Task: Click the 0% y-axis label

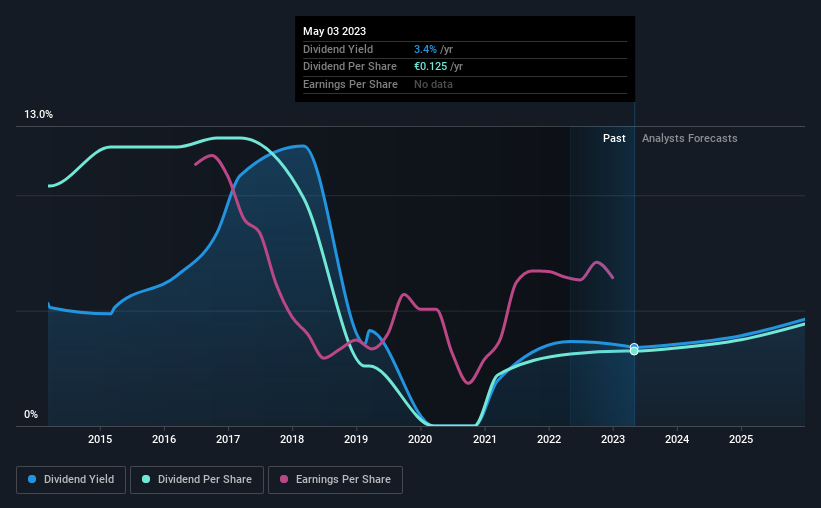Action: point(31,414)
